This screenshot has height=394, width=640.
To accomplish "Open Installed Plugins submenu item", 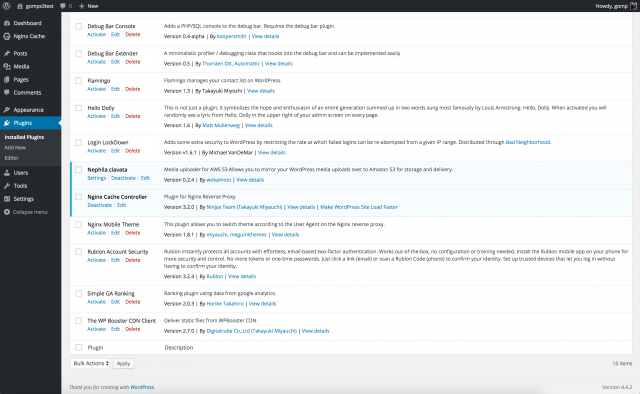I will [x=24, y=137].
